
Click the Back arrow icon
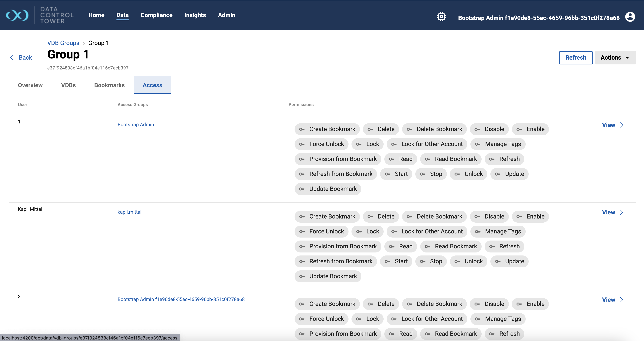click(x=12, y=58)
